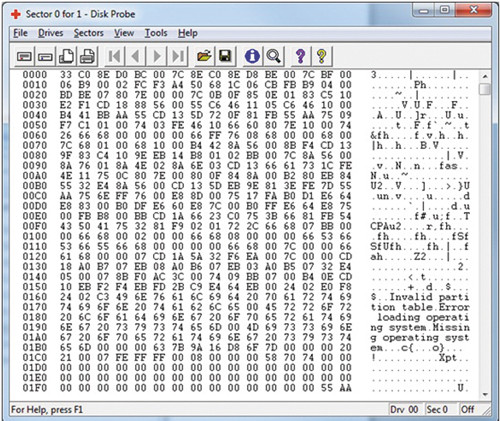Click the scrollbar up arrow
Viewport: 500px width, 421px height.
point(485,77)
